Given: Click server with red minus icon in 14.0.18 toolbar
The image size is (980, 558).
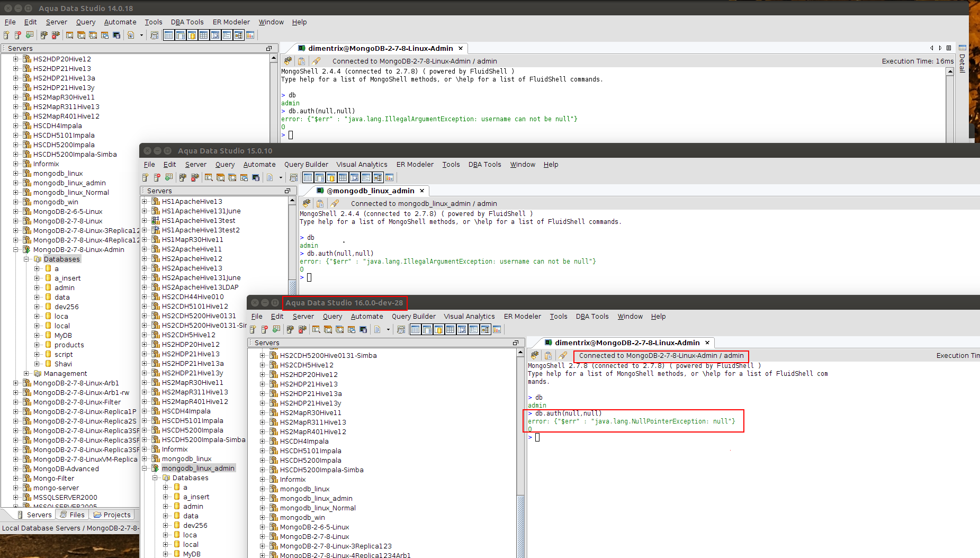Looking at the screenshot, I should (18, 35).
